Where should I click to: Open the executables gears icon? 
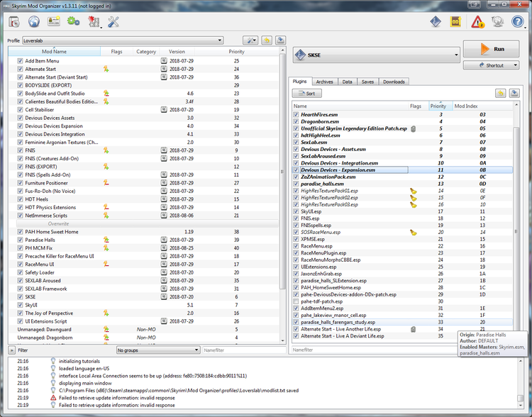click(73, 22)
